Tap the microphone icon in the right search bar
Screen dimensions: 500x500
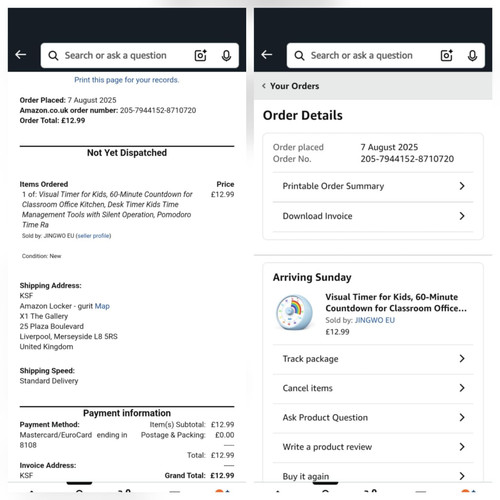pyautogui.click(x=472, y=56)
